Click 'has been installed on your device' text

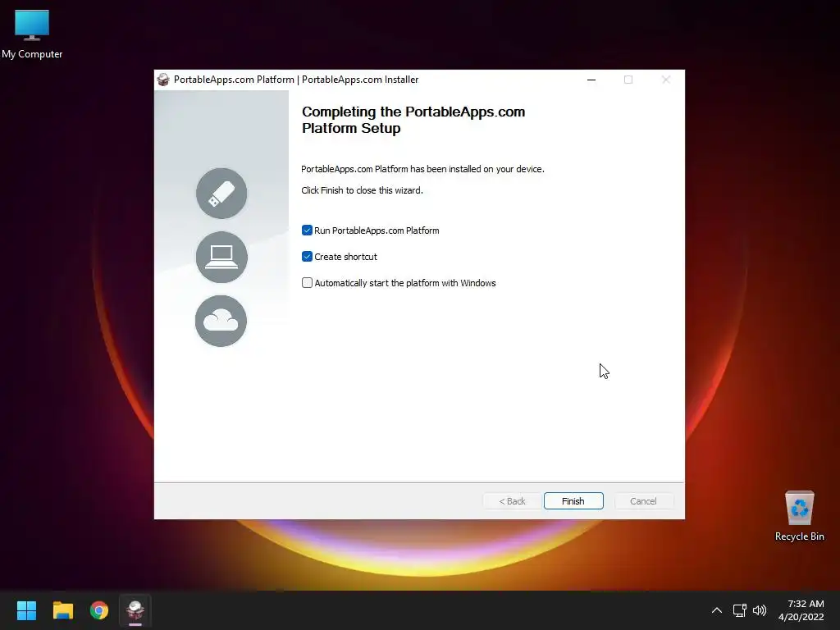click(x=477, y=169)
